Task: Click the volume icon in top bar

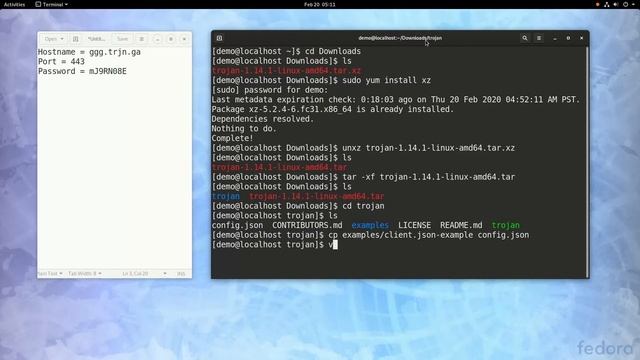Action: tap(616, 4)
